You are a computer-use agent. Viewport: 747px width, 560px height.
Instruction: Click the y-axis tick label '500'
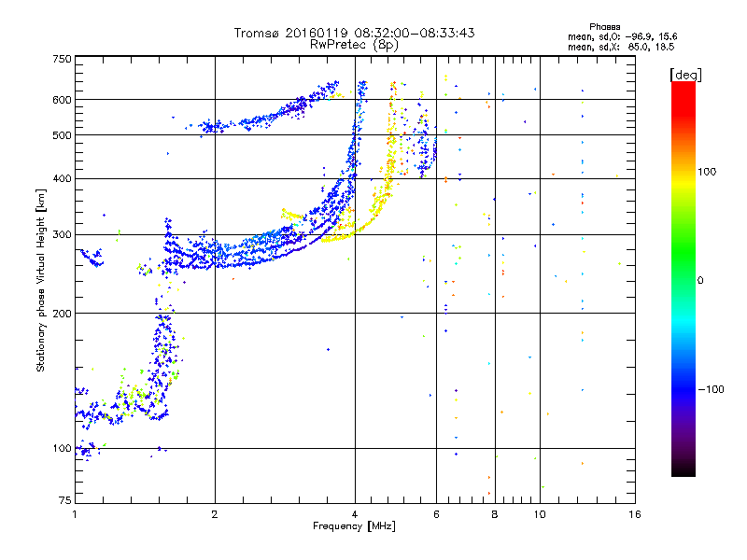point(63,135)
